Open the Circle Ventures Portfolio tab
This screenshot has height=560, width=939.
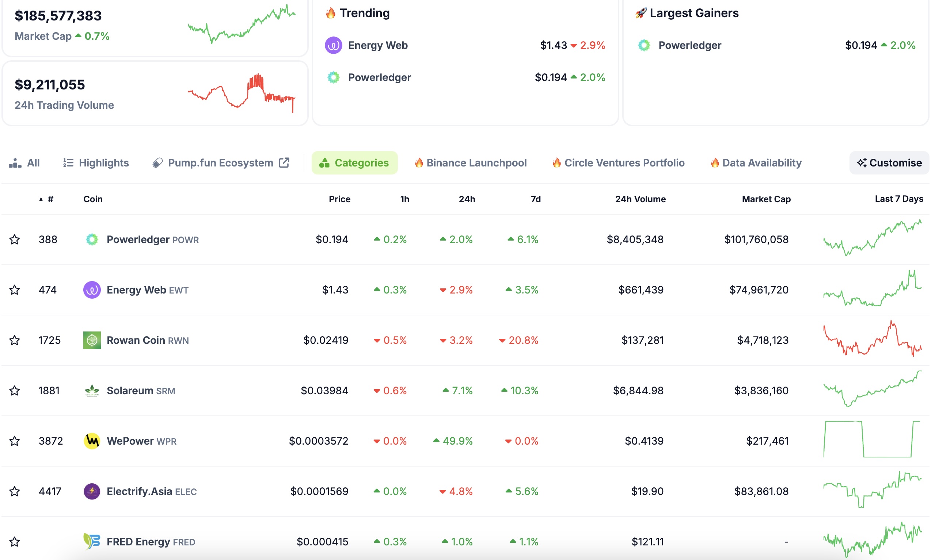[x=619, y=163]
